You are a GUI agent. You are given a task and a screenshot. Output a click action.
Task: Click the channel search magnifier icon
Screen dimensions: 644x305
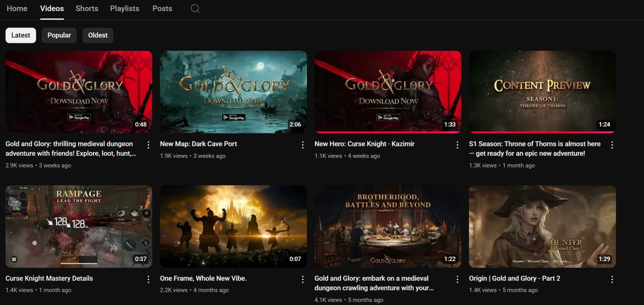tap(195, 9)
